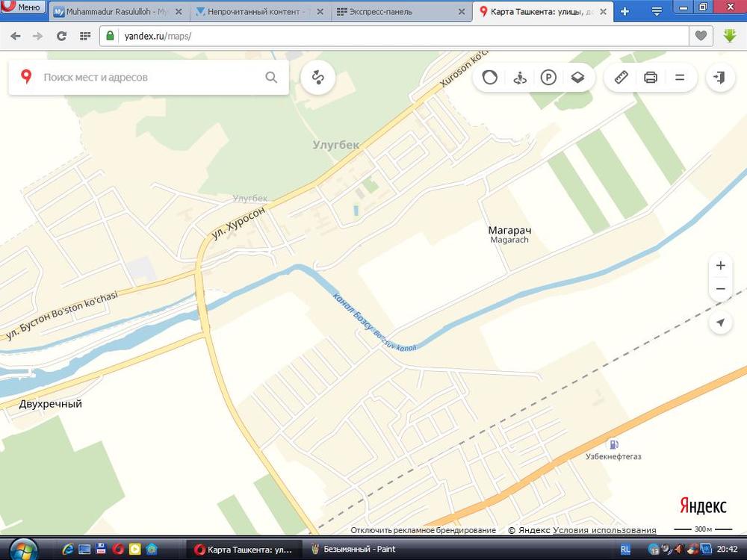The height and width of the screenshot is (560, 747).
Task: Click the places and addresses search field
Action: point(149,78)
